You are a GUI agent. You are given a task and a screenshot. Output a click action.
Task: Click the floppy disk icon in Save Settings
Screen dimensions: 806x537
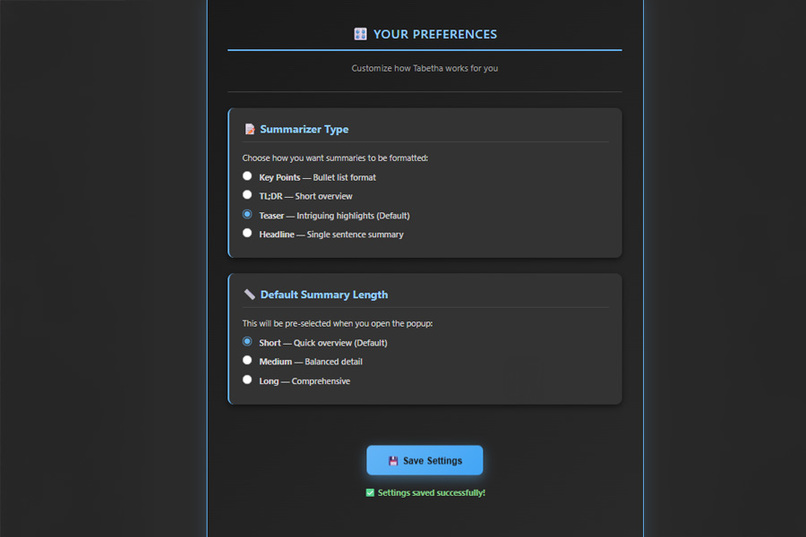[393, 460]
